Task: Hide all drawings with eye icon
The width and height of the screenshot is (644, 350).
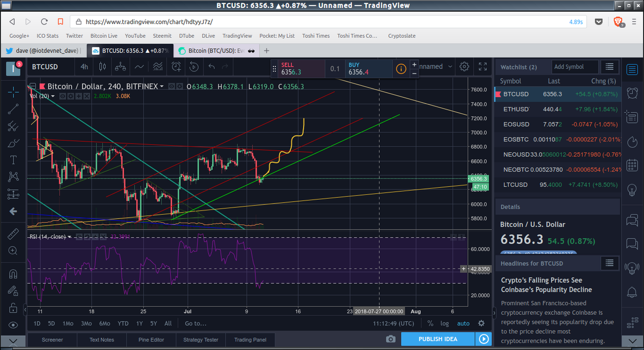Action: click(x=13, y=325)
